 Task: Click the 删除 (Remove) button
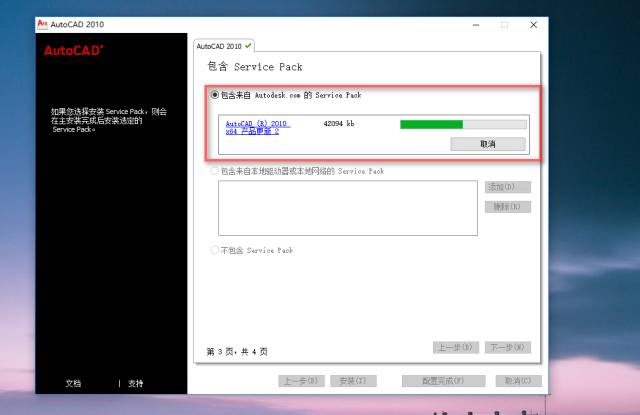pos(508,206)
